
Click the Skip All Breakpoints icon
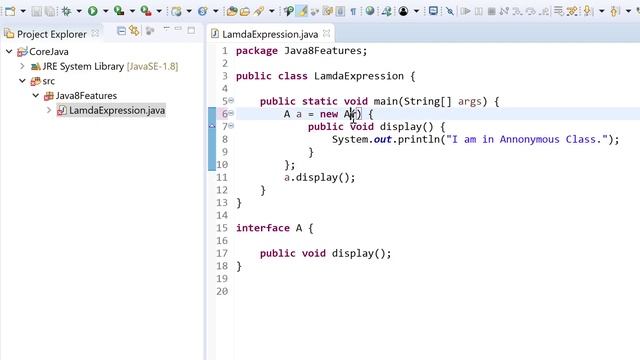[450, 11]
